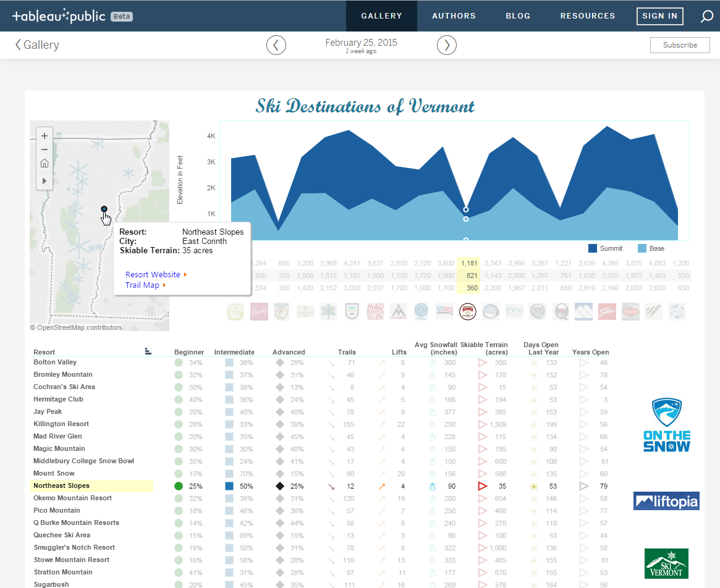Click the dark blue Summit color swatch
This screenshot has width=720, height=588.
pos(592,248)
